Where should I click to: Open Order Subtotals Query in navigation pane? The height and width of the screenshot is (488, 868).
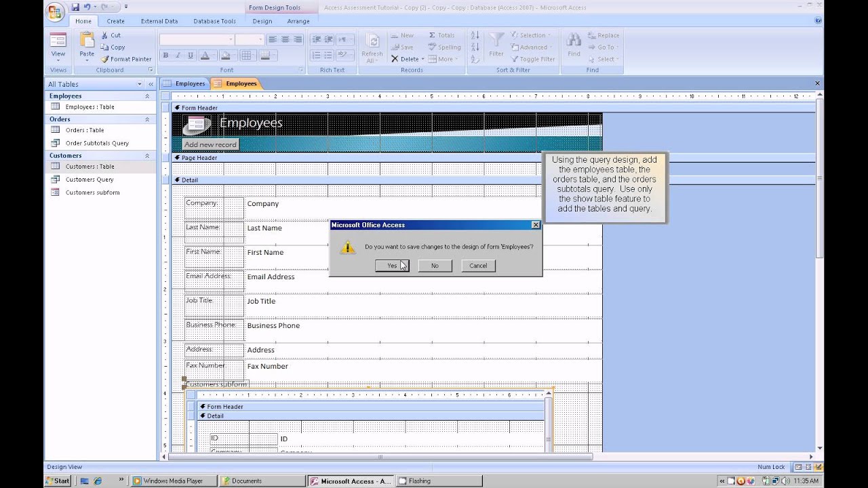click(97, 143)
